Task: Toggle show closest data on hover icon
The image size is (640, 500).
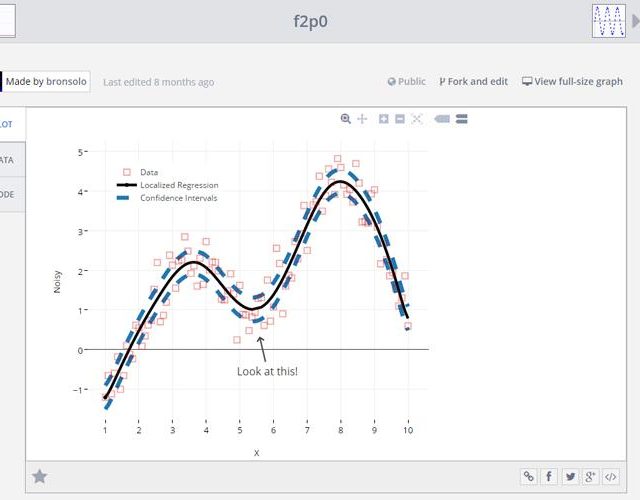Action: coord(442,119)
